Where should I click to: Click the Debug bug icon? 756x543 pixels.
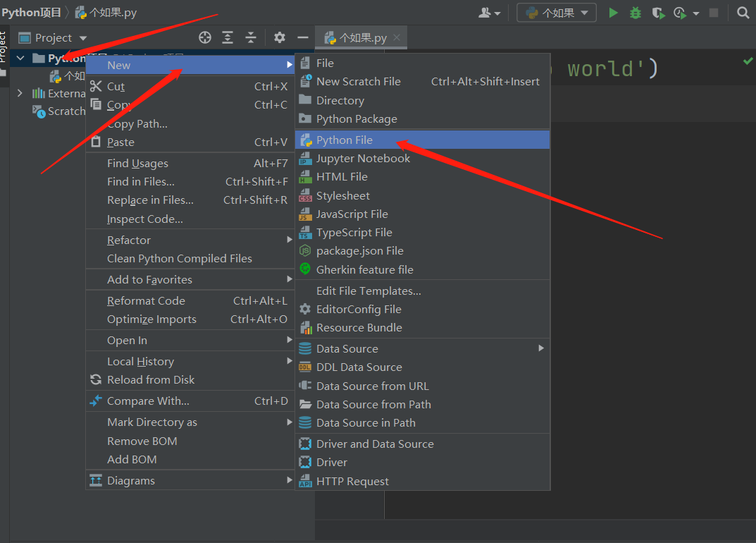(636, 13)
